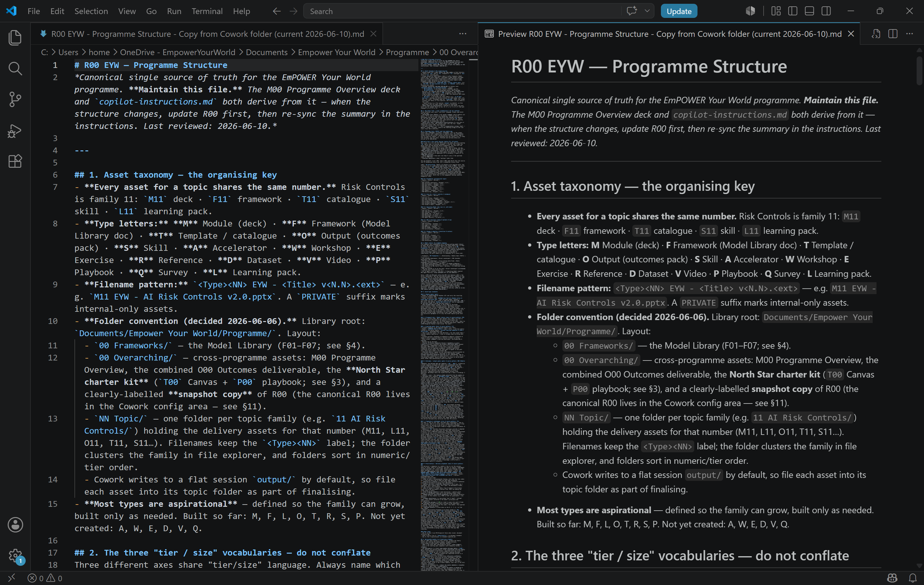Open Copilot status icon in status bar
Image resolution: width=924 pixels, height=585 pixels.
pos(892,578)
